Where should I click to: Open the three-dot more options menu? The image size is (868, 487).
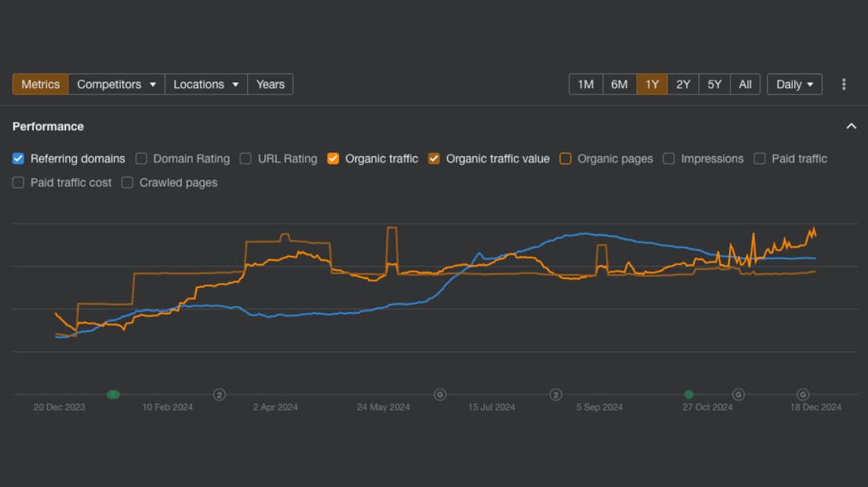coord(844,84)
